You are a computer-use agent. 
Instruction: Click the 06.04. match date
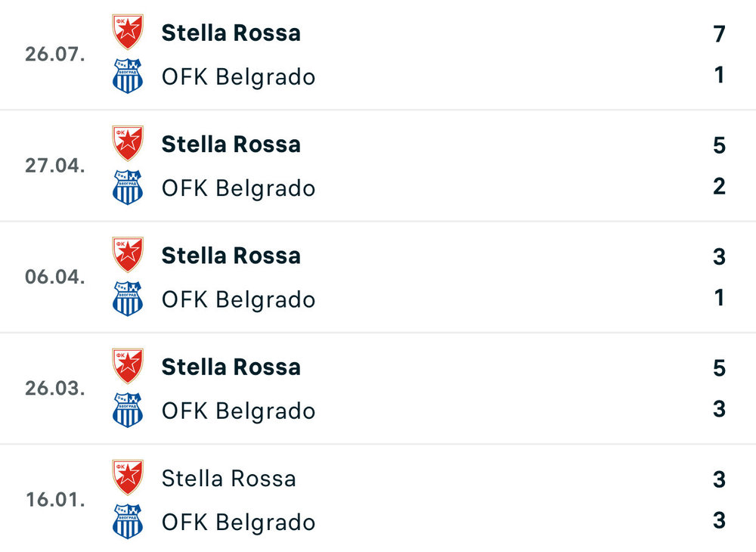pyautogui.click(x=54, y=277)
